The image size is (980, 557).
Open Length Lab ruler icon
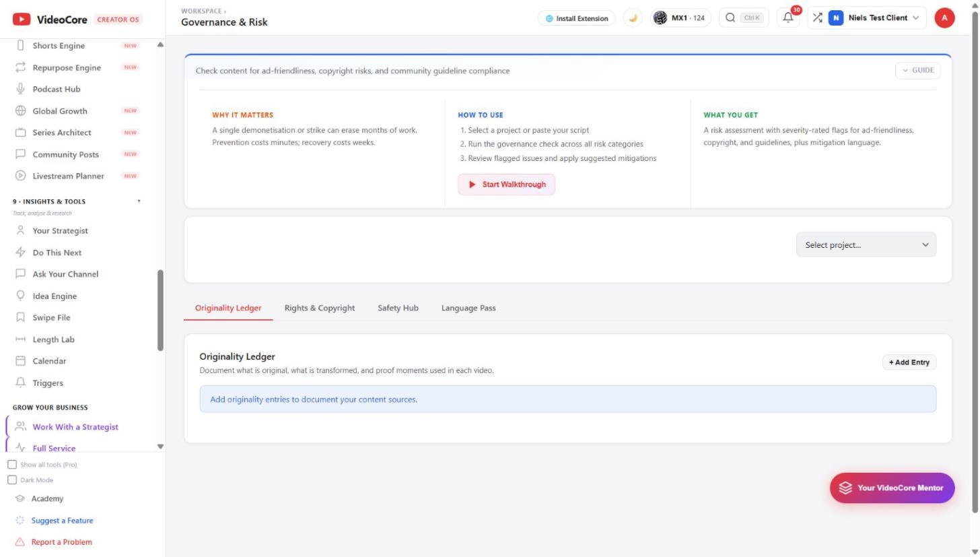click(x=20, y=339)
